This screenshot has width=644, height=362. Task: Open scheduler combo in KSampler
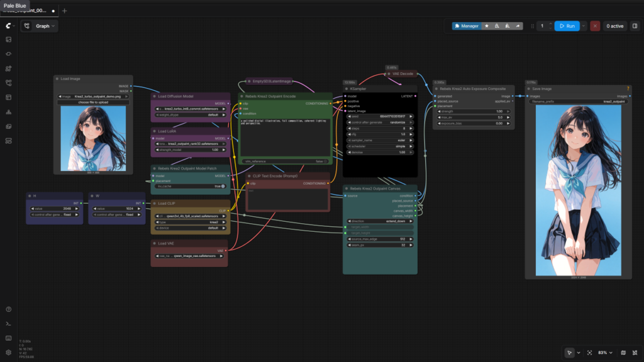pos(379,146)
